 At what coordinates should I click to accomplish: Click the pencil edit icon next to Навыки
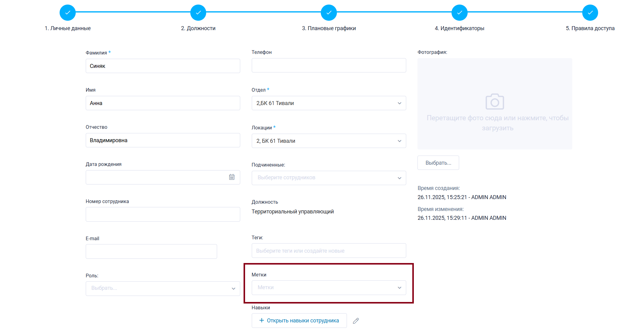click(356, 321)
